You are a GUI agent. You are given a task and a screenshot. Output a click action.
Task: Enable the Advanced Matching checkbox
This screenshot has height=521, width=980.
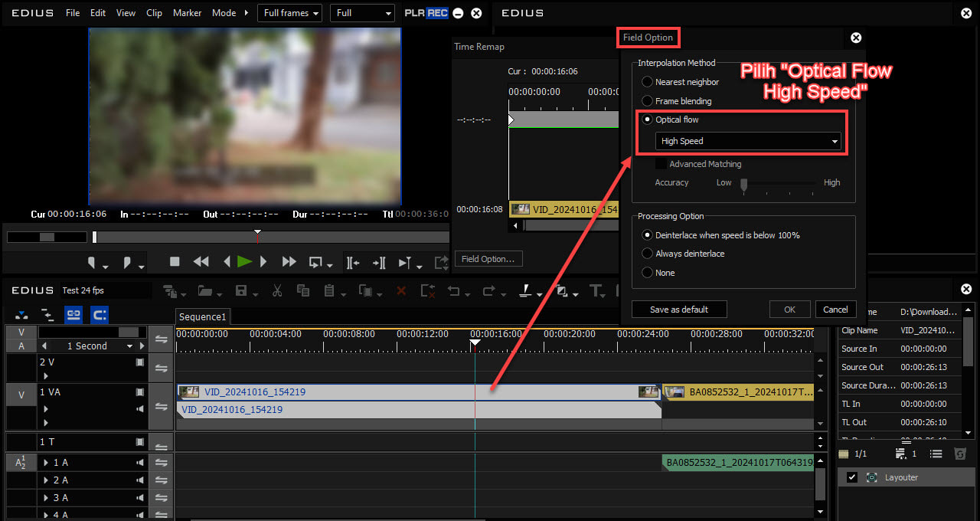661,164
